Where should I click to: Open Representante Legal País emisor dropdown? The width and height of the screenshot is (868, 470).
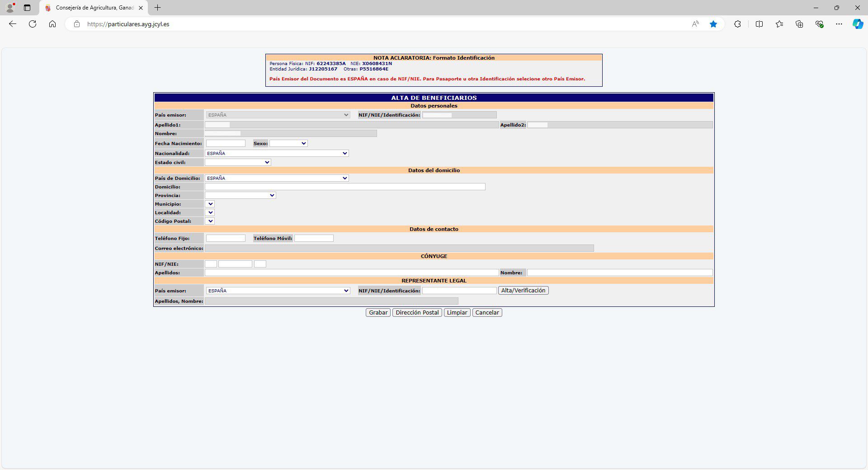(278, 291)
